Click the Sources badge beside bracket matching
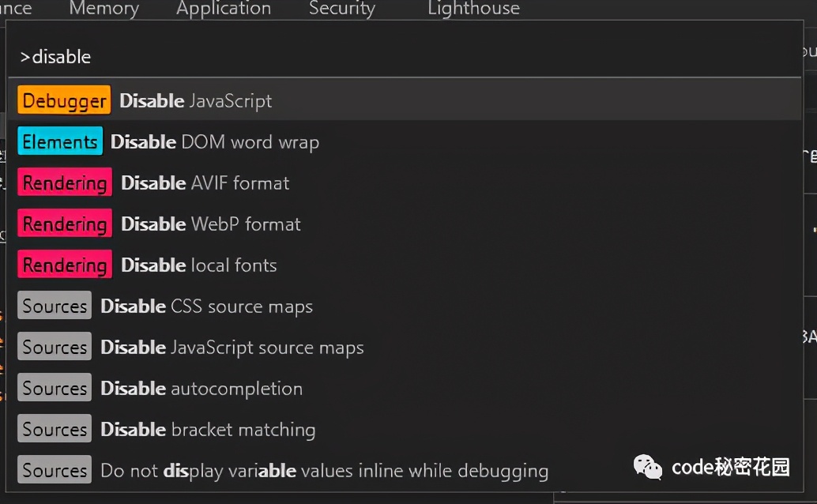The height and width of the screenshot is (504, 817). (54, 429)
